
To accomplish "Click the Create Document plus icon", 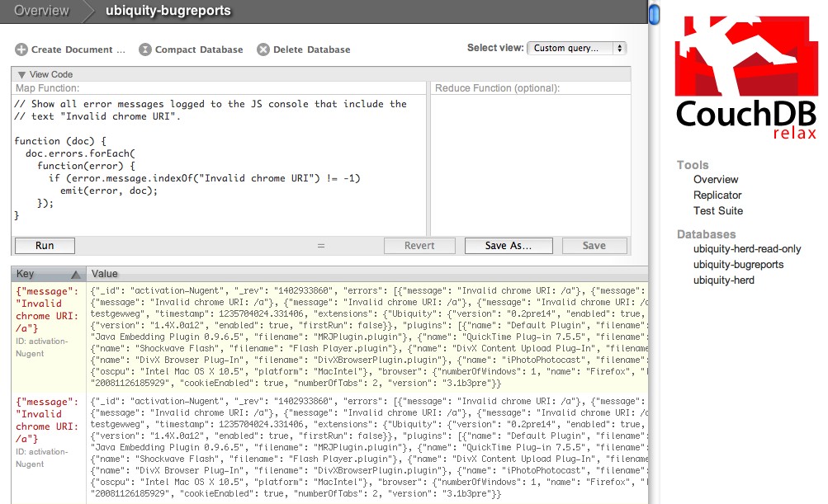I will coord(21,49).
